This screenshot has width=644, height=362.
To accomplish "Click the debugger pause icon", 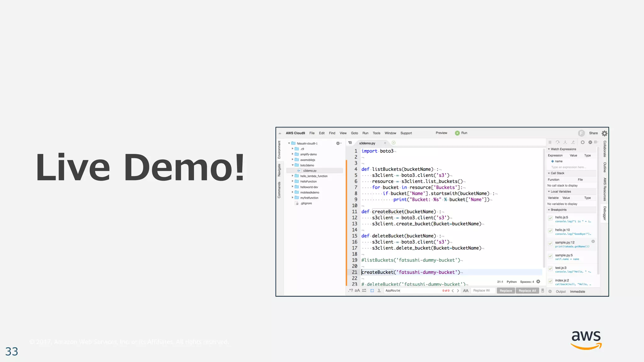I will point(550,142).
